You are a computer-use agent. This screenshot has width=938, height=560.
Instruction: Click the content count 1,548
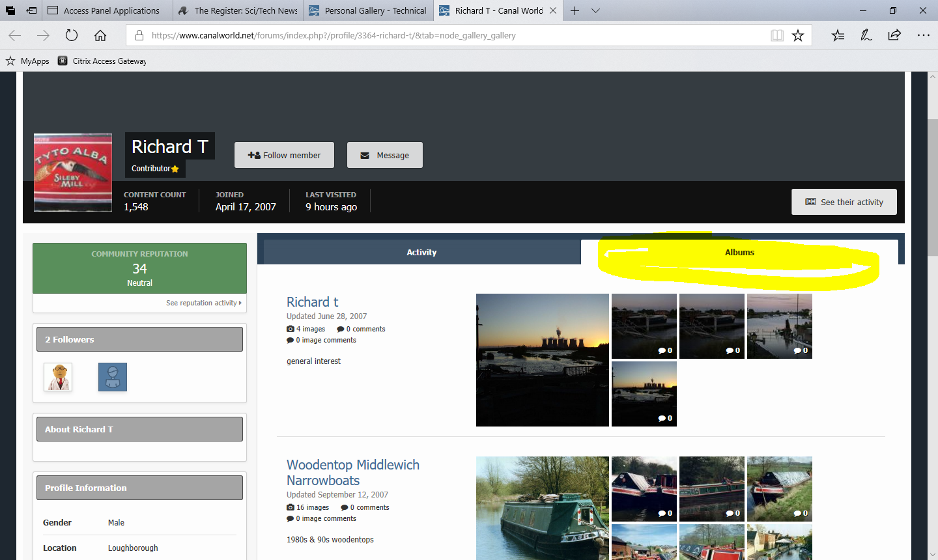tap(136, 207)
